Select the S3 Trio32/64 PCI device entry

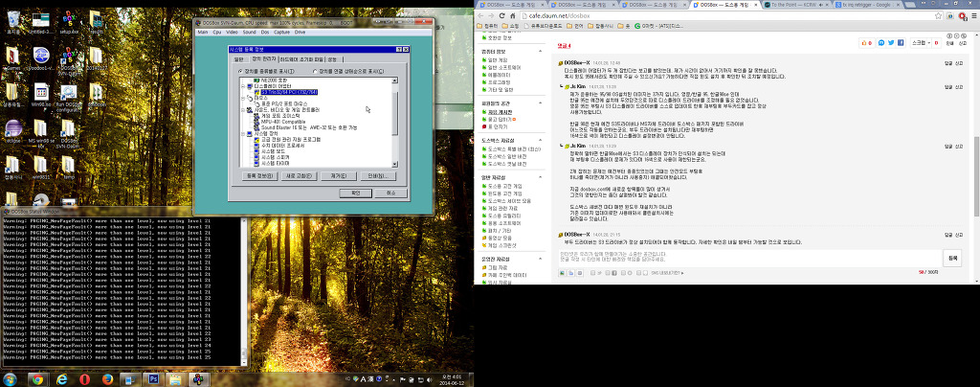click(289, 92)
